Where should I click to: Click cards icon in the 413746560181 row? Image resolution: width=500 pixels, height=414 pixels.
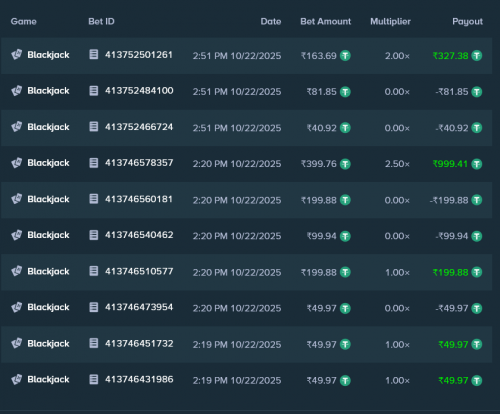point(17,199)
